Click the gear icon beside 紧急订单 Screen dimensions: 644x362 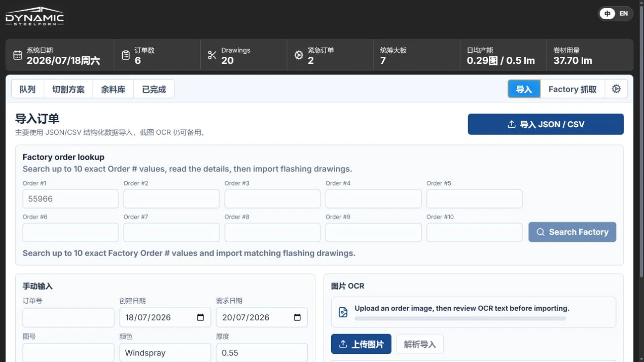pos(299,55)
